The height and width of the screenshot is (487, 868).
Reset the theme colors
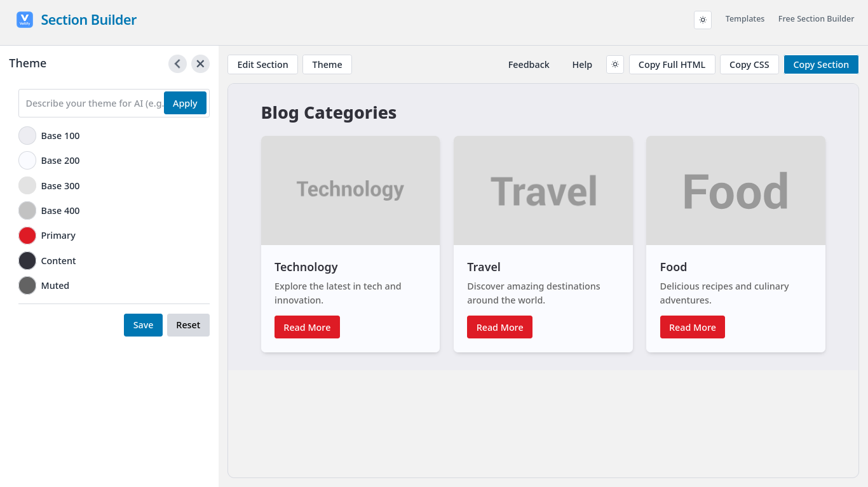[x=188, y=325]
